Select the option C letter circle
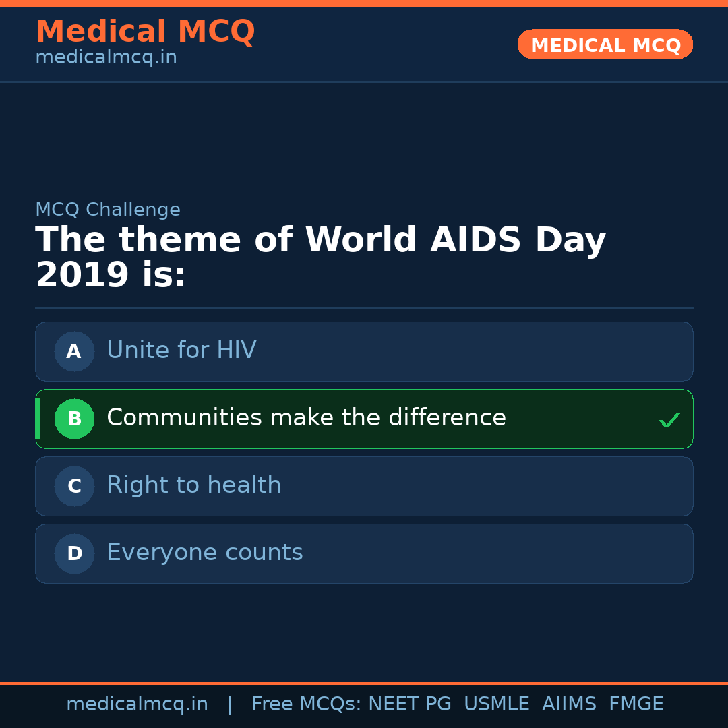The width and height of the screenshot is (728, 728). point(74,486)
